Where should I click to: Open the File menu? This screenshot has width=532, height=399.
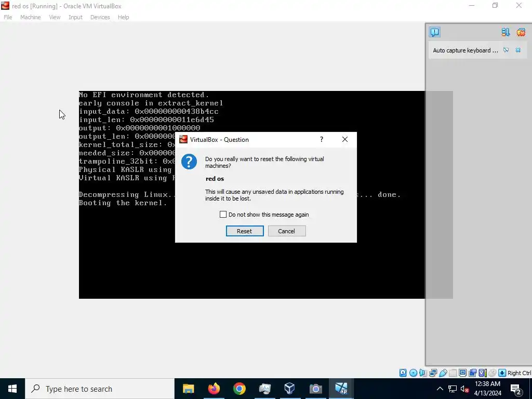tap(8, 17)
